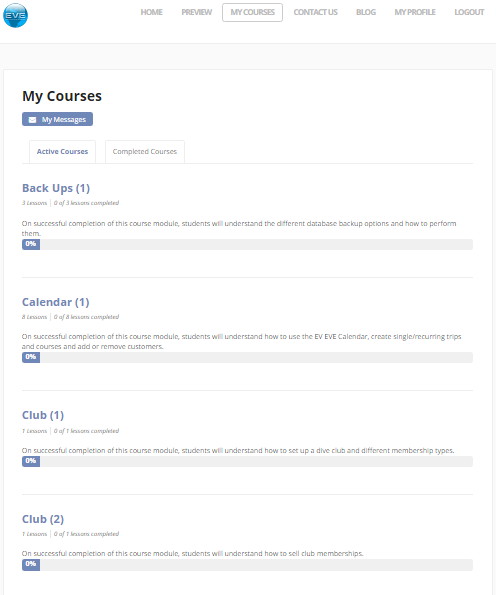Screen dimensions: 496x595
Task: Click the Calendar course 0% progress bar
Action: coord(247,357)
